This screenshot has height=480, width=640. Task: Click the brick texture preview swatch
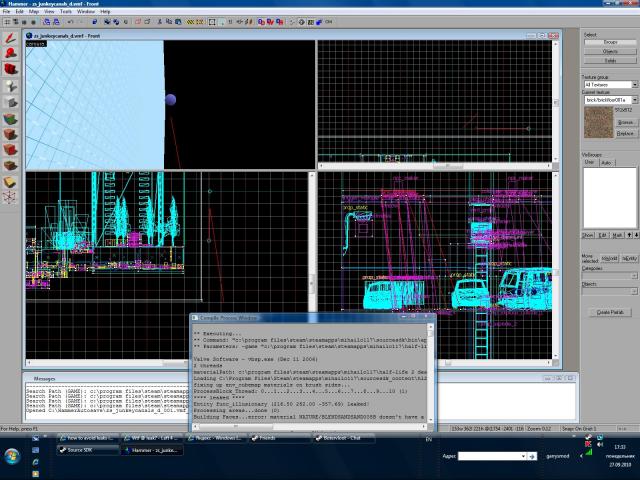[x=596, y=123]
